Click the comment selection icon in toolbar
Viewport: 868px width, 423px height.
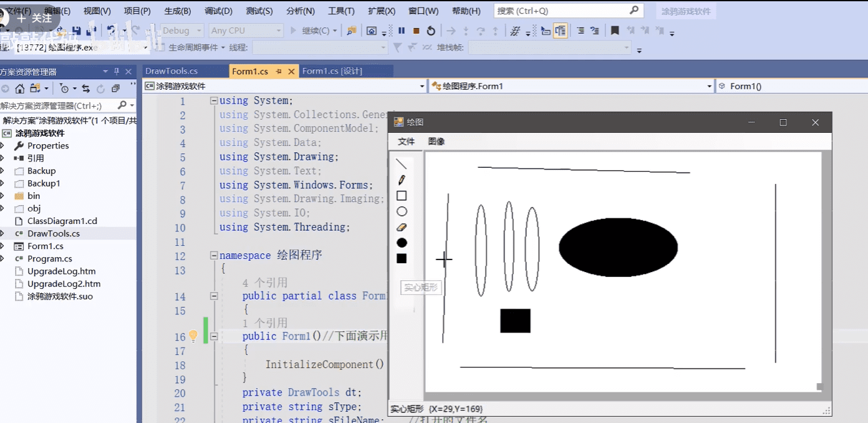(581, 31)
